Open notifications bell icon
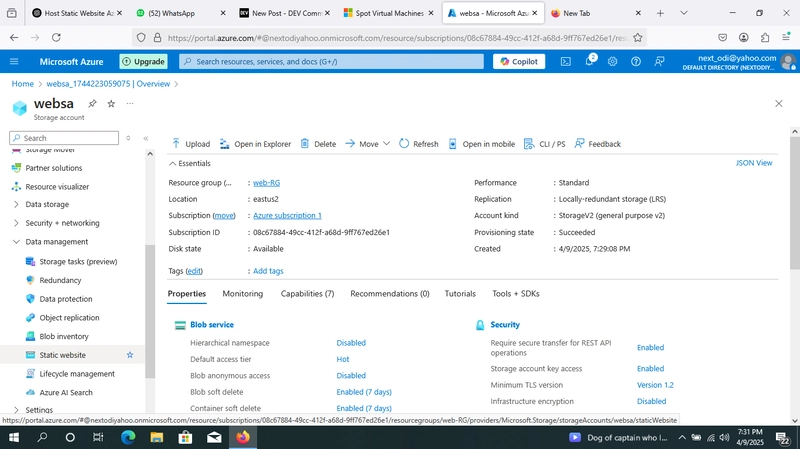The height and width of the screenshot is (449, 800). click(589, 61)
